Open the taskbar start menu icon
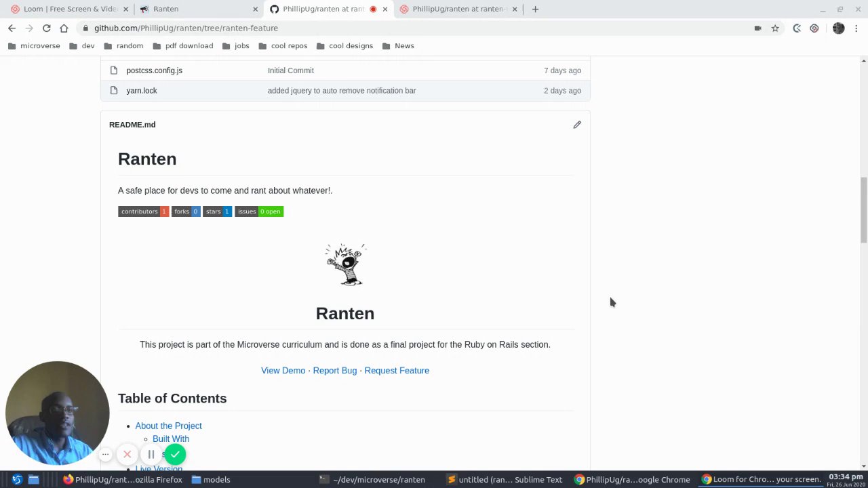Image resolution: width=868 pixels, height=488 pixels. pyautogui.click(x=17, y=479)
